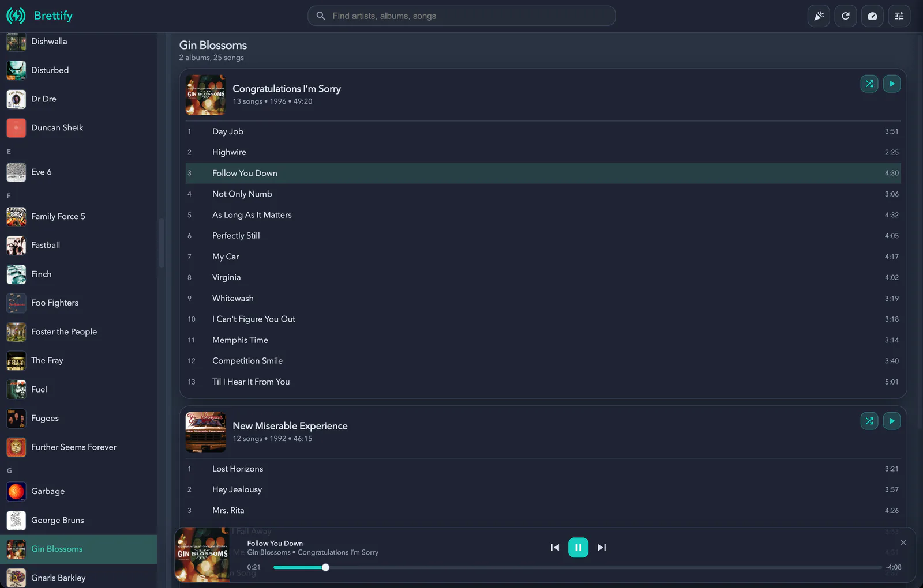The image size is (923, 588).
Task: Select The Fray in the sidebar
Action: click(78, 361)
